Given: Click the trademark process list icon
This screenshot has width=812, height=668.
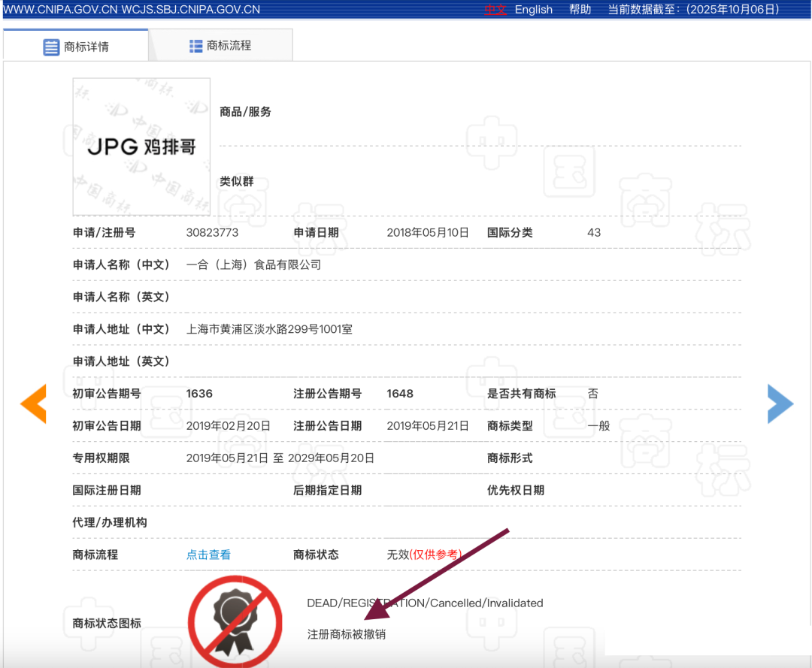Looking at the screenshot, I should (195, 46).
